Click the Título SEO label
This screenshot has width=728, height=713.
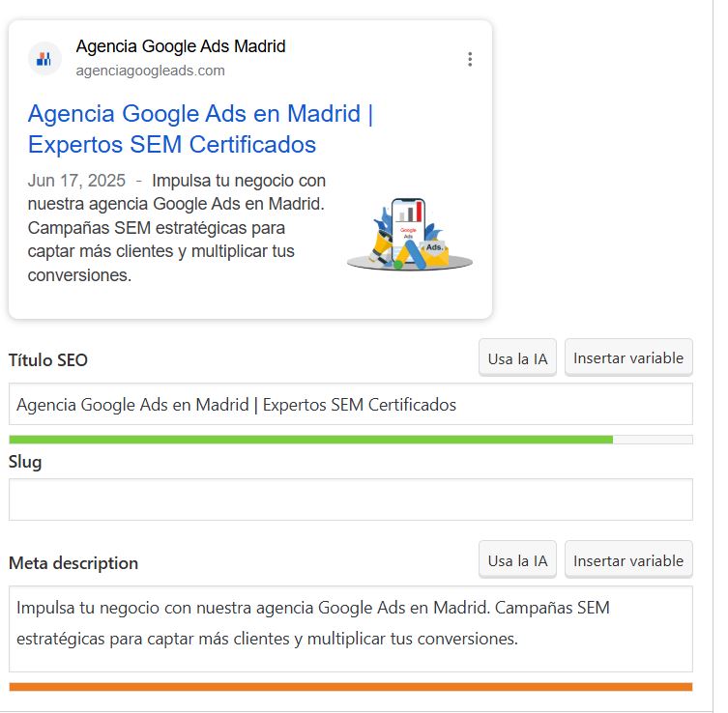tap(48, 360)
